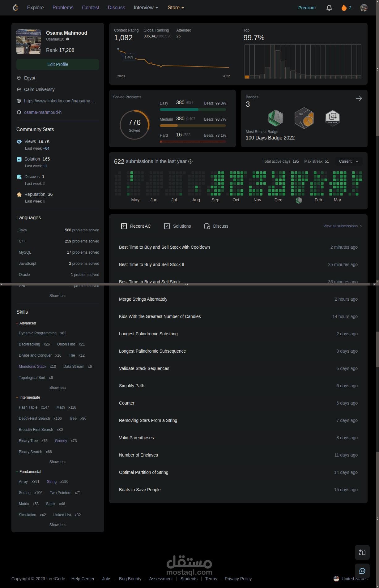Collapse Fundamental skills with Show less
This screenshot has height=588, width=379.
point(58,525)
